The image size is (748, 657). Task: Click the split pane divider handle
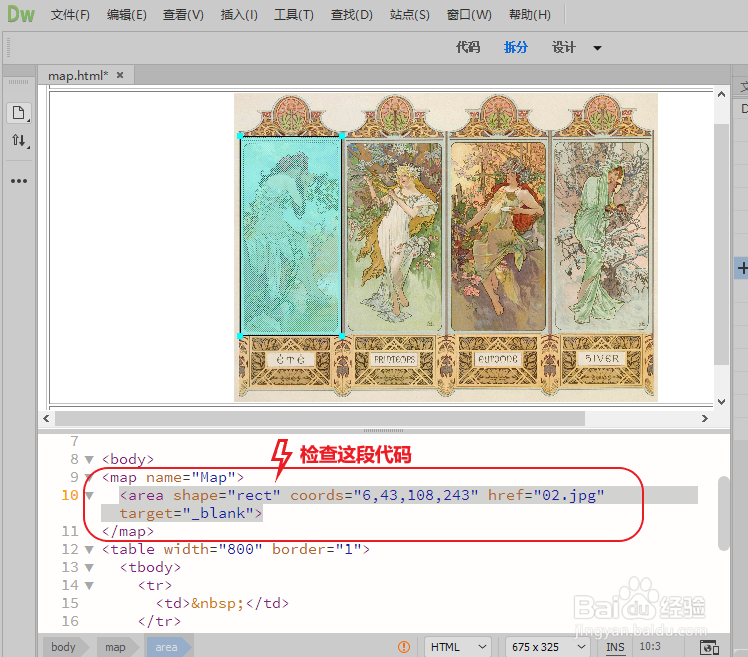tap(384, 430)
